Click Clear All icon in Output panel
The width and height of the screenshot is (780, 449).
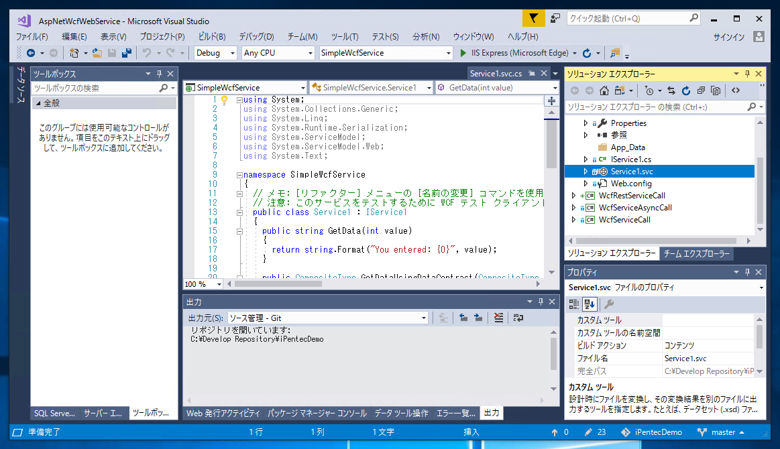click(x=498, y=318)
